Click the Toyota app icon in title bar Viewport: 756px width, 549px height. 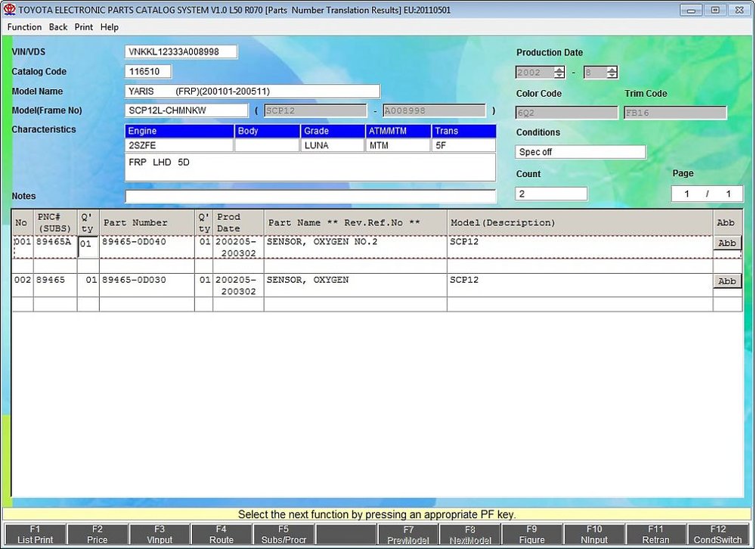coord(9,10)
